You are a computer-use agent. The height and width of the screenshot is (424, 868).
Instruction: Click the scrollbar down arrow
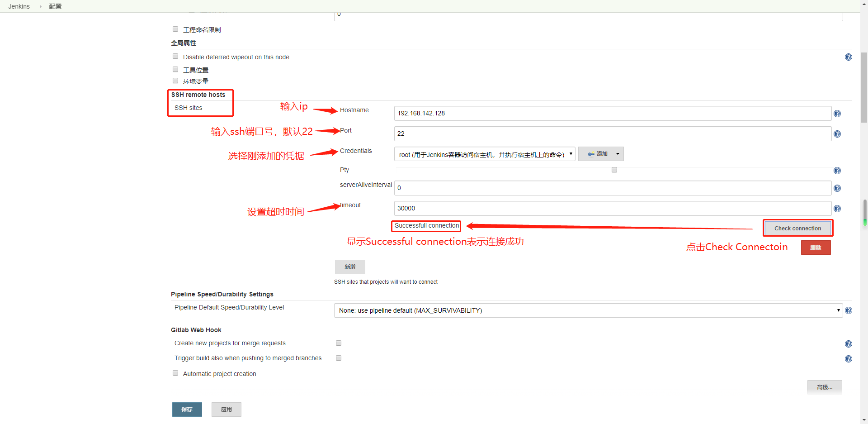click(864, 420)
